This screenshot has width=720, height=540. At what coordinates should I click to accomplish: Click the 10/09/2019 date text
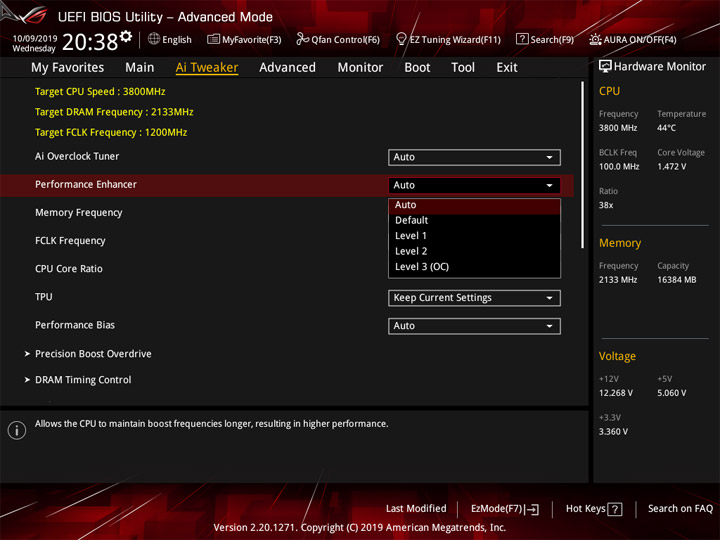[x=35, y=39]
